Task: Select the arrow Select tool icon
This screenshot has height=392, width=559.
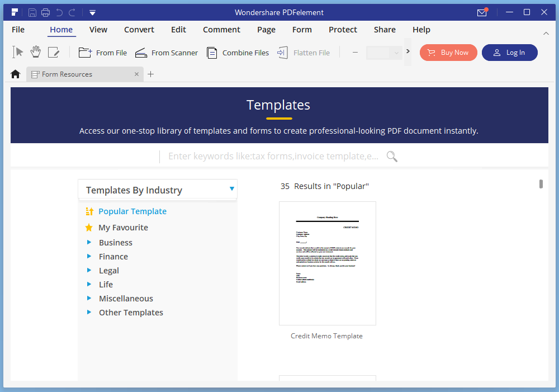Action: click(18, 53)
